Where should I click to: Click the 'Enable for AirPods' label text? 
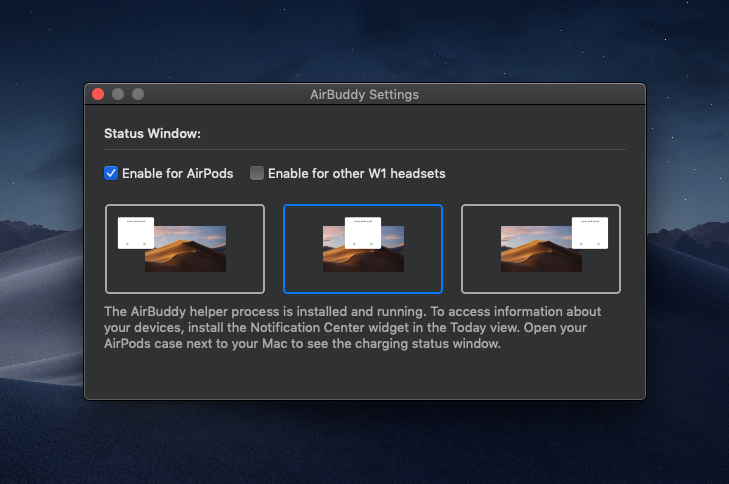pyautogui.click(x=178, y=173)
